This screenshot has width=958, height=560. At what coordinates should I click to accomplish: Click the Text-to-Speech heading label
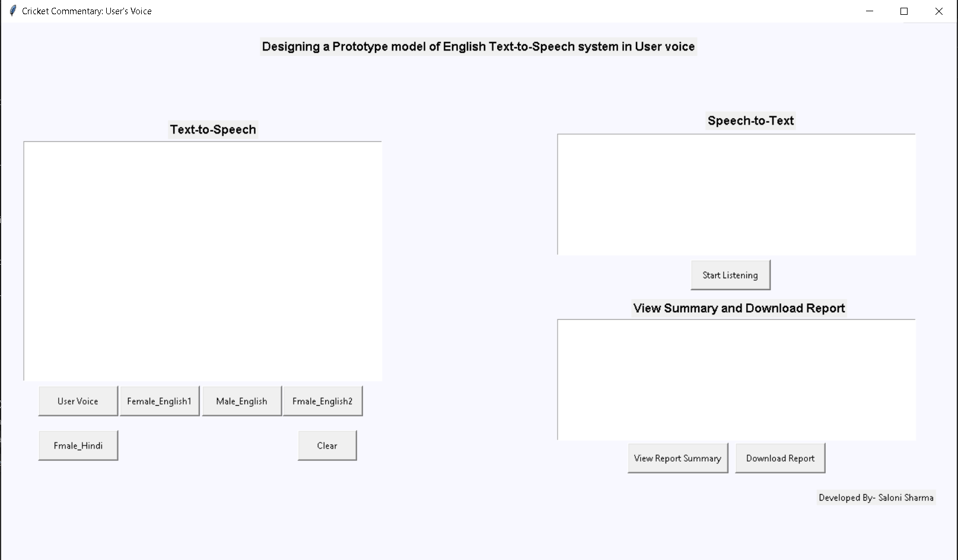click(213, 129)
